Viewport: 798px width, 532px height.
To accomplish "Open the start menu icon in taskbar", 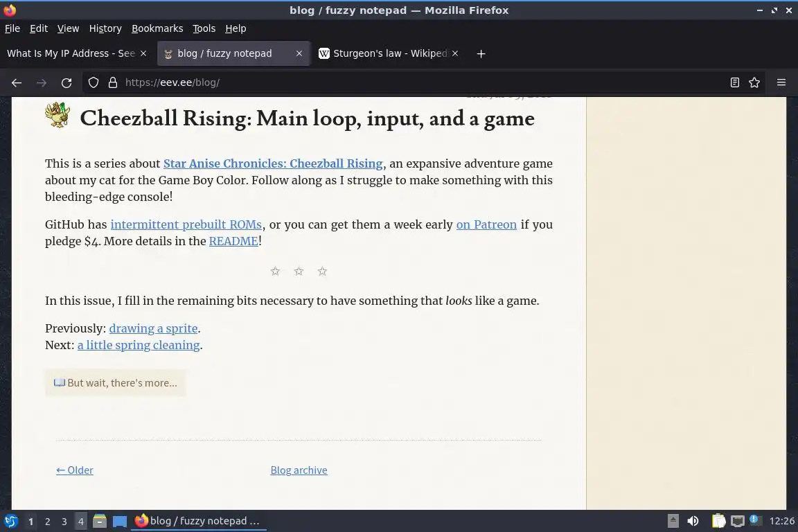I will click(10, 521).
